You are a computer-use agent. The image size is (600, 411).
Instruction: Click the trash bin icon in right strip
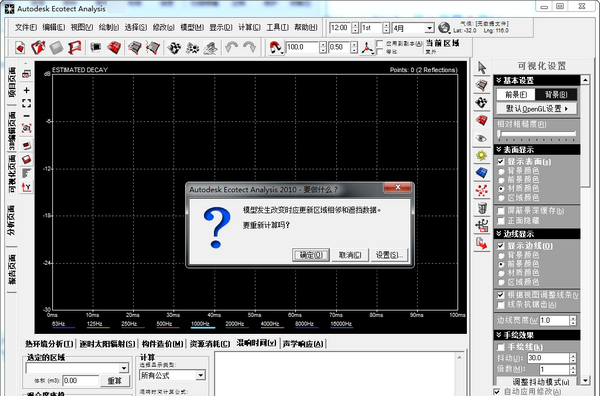click(x=482, y=208)
